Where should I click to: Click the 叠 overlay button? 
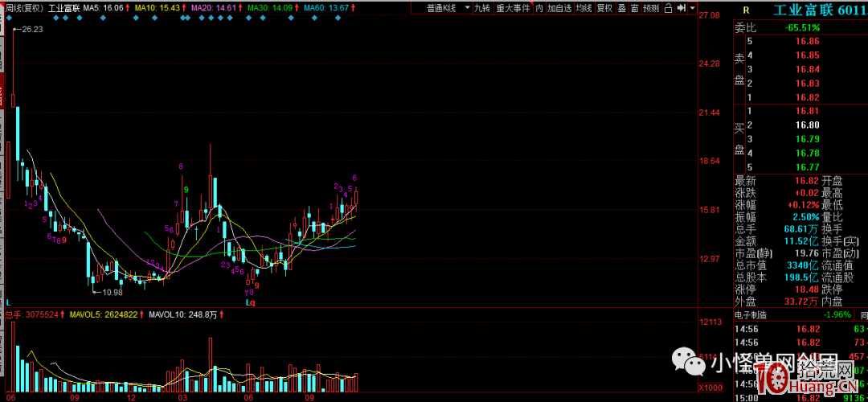(621, 8)
